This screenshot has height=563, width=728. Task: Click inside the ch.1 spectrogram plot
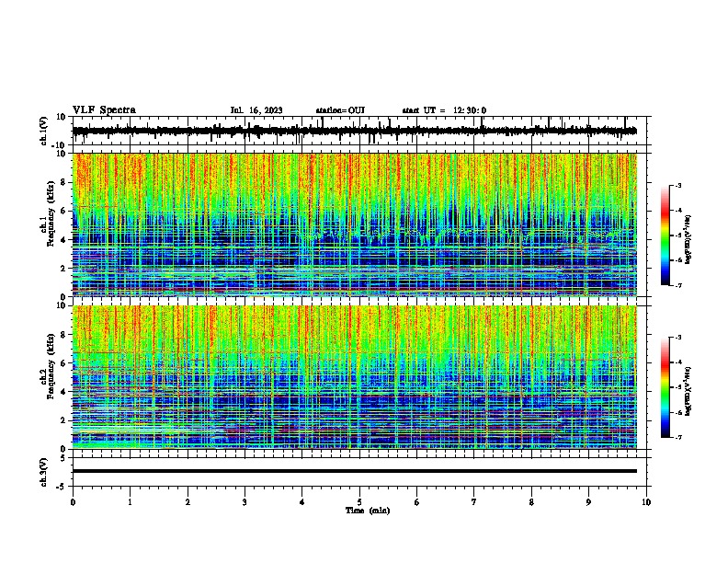(x=355, y=224)
